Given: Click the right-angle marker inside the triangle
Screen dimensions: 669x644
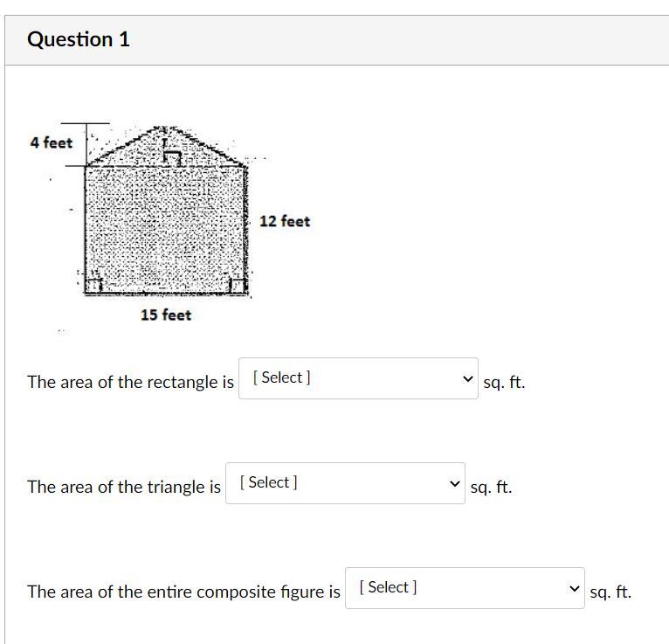Looking at the screenshot, I should point(173,158).
